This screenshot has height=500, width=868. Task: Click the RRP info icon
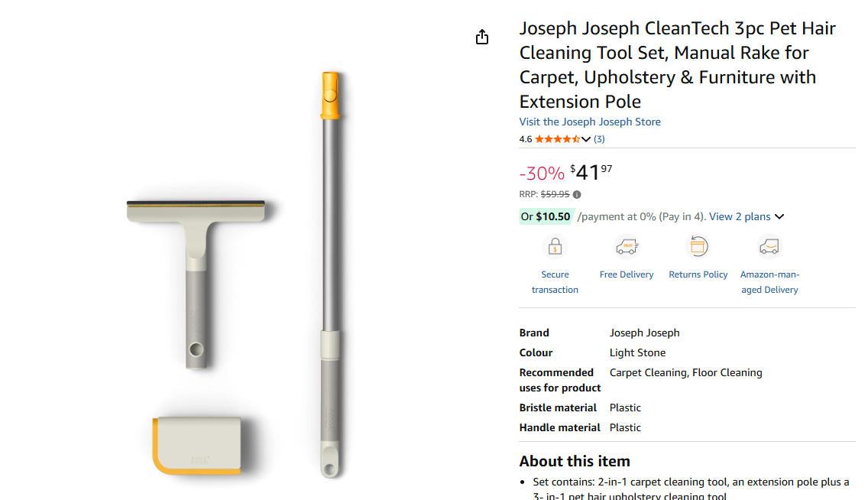pyautogui.click(x=577, y=194)
